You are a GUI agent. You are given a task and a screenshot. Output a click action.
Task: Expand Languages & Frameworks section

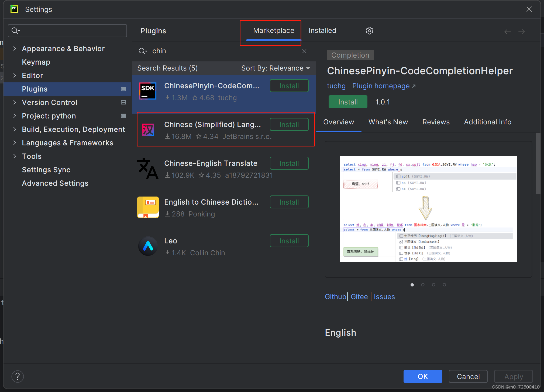(15, 143)
